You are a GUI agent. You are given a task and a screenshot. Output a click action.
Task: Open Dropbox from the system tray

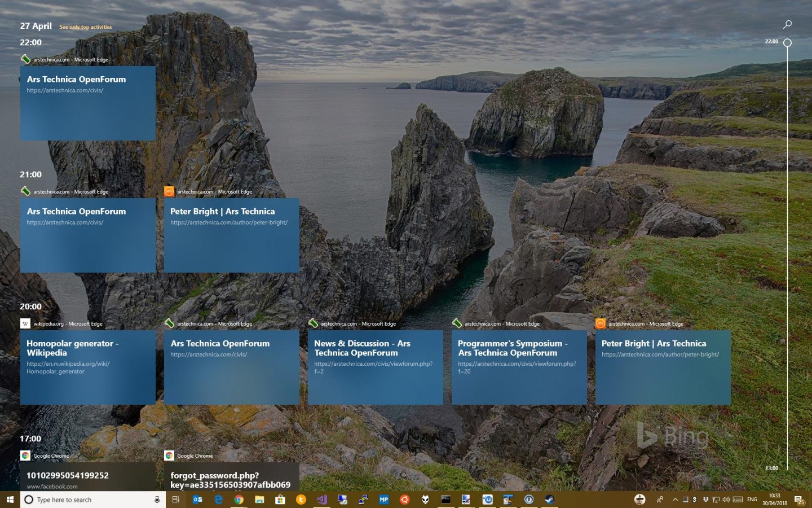[705, 500]
